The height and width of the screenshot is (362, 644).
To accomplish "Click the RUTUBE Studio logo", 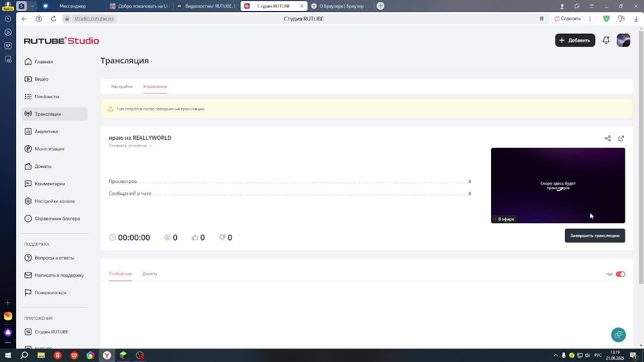I will coord(61,41).
